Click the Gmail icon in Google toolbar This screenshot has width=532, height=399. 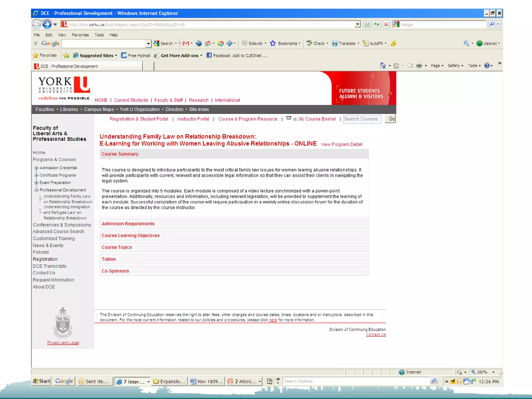186,43
